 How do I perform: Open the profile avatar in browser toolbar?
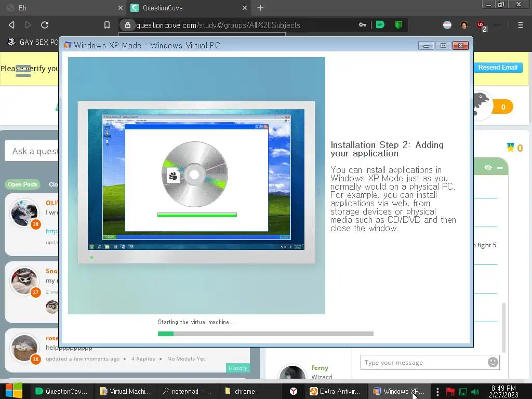(464, 25)
